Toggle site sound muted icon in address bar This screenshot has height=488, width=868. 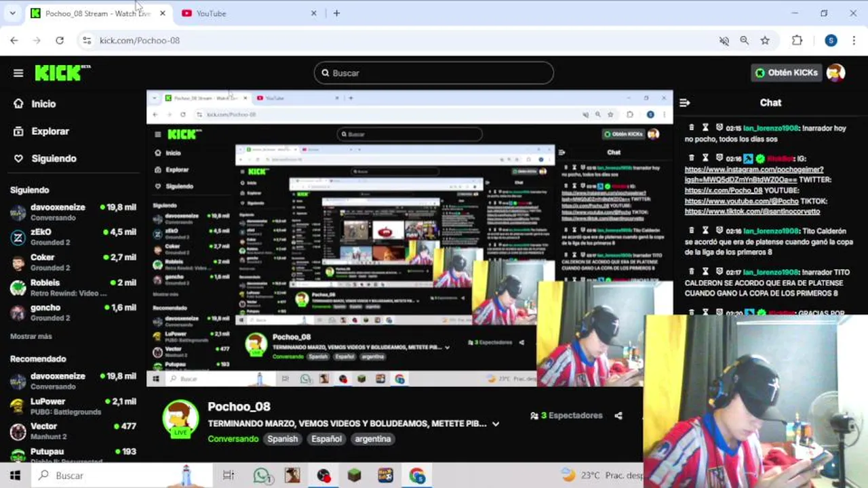[x=724, y=41]
